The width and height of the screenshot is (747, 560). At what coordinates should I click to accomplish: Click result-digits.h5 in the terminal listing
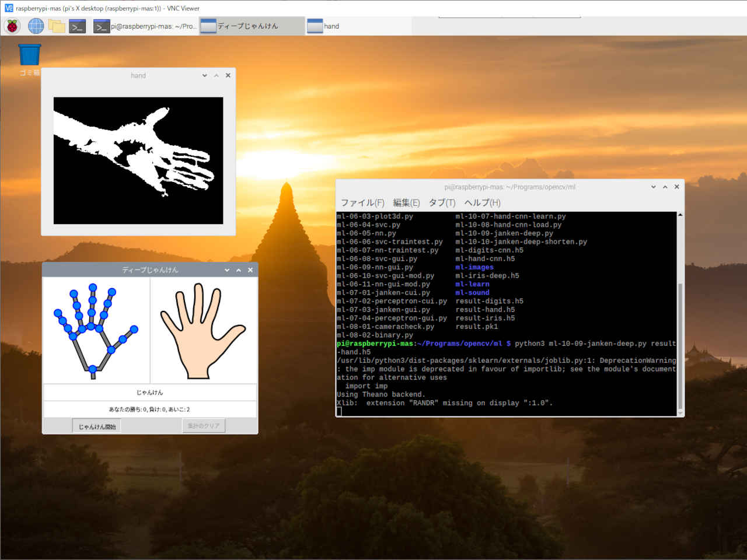pos(489,301)
